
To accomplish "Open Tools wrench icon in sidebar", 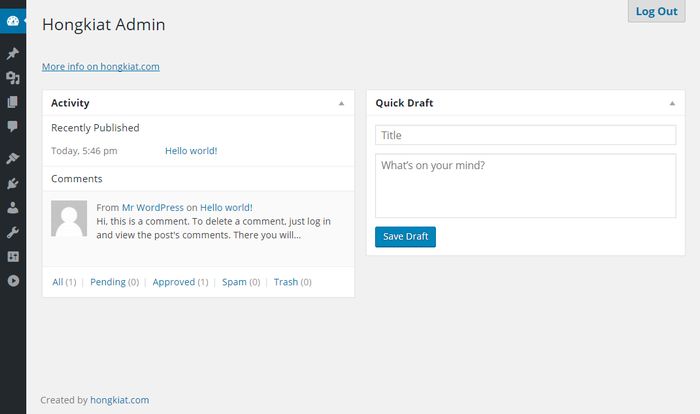I will (x=13, y=232).
